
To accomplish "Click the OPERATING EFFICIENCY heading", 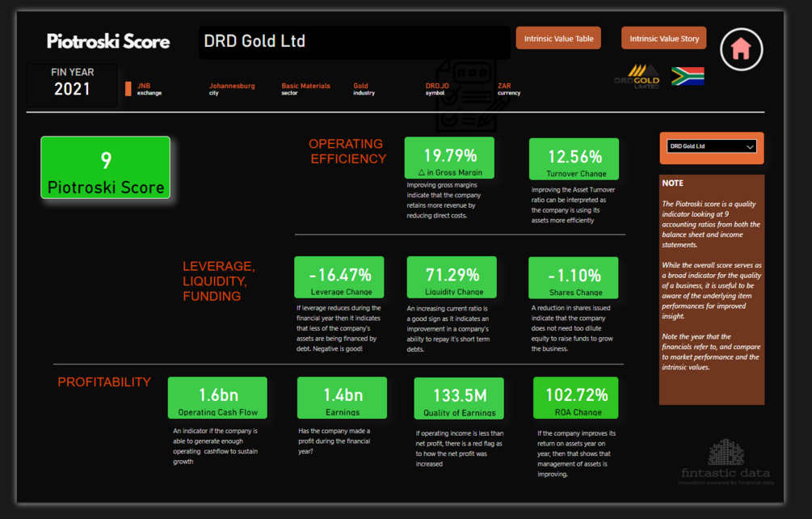I will point(347,151).
